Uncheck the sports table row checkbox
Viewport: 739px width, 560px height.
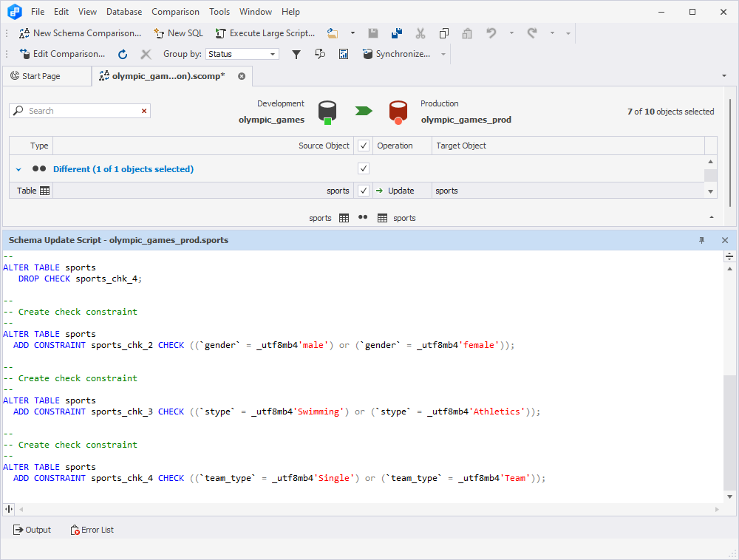pos(364,191)
